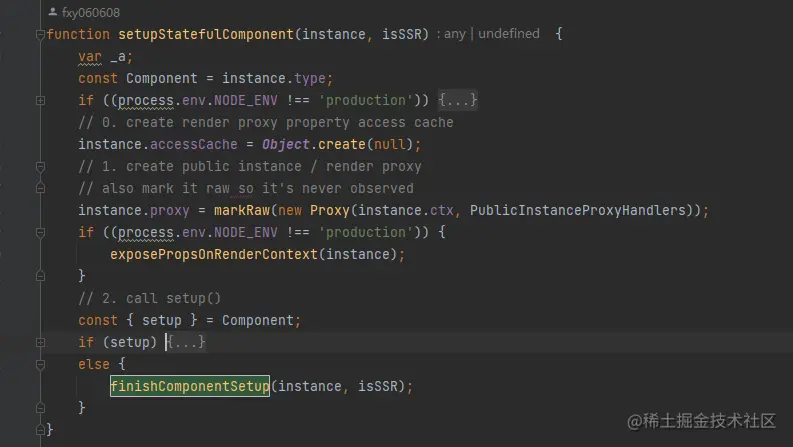Screen dimensions: 793x447
Task: Click the comment '// 0. create render proxy property access cache'
Action: coord(266,122)
